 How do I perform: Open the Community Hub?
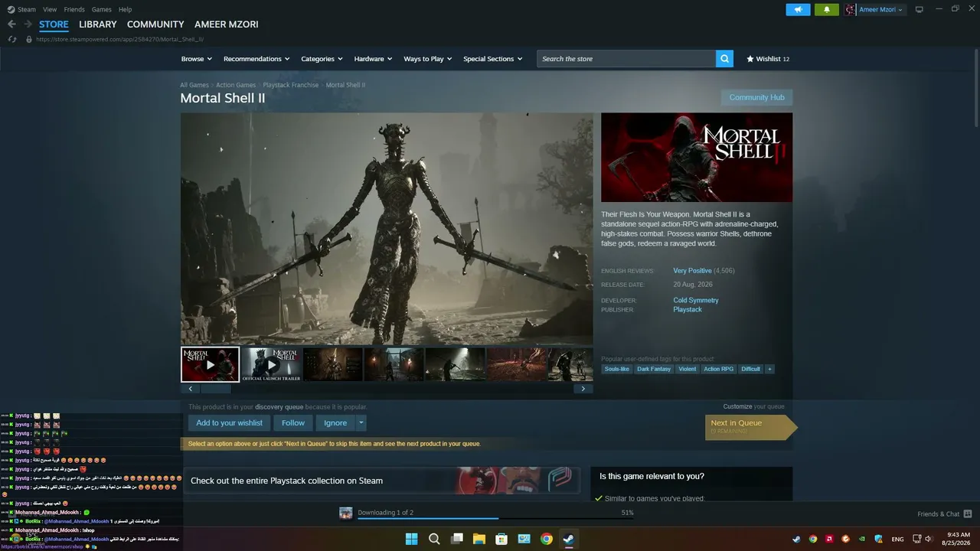(756, 97)
